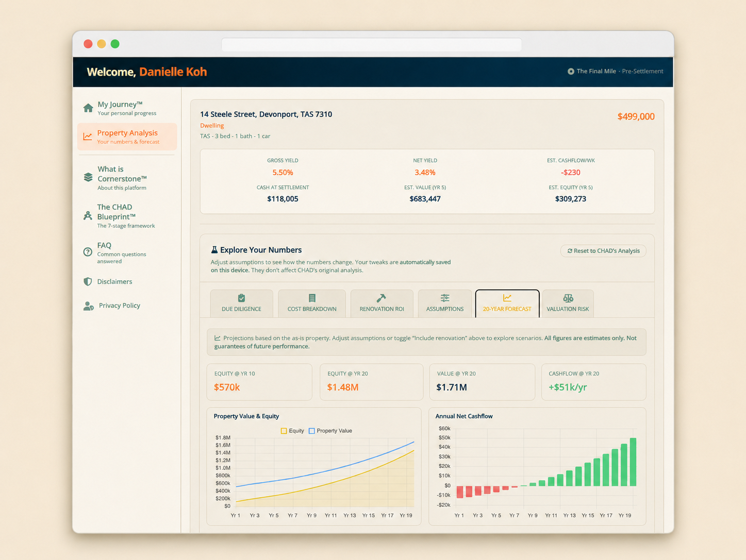The height and width of the screenshot is (560, 746).
Task: Click the Est. Equity Yr 5 figure $309,273
Action: click(x=570, y=199)
